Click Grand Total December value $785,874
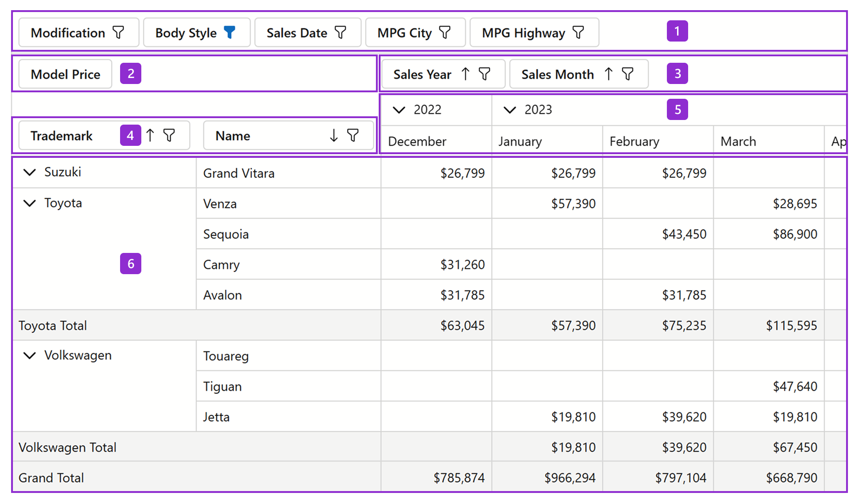 pyautogui.click(x=459, y=478)
